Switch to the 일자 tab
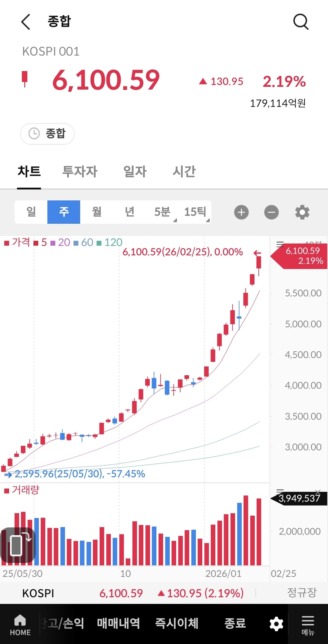The width and height of the screenshot is (328, 644). [135, 171]
